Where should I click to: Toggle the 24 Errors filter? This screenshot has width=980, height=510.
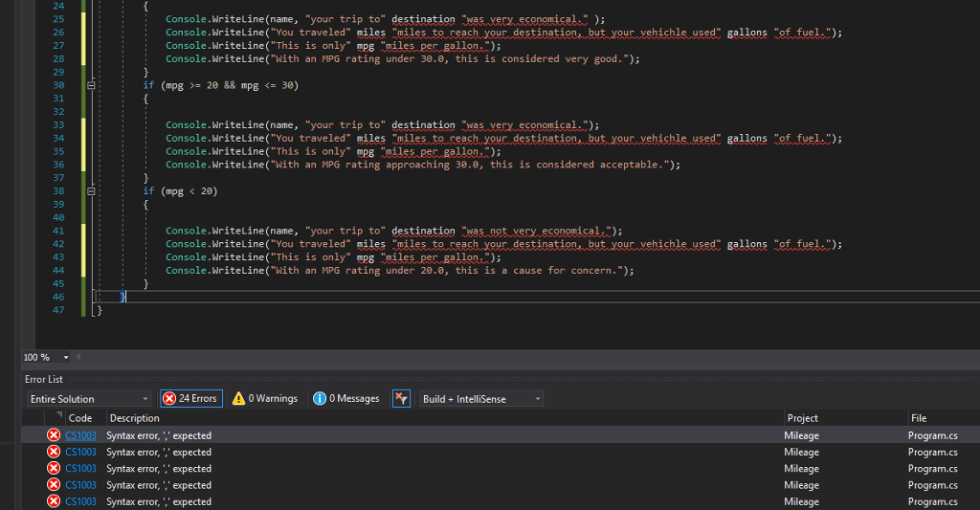[x=191, y=399]
